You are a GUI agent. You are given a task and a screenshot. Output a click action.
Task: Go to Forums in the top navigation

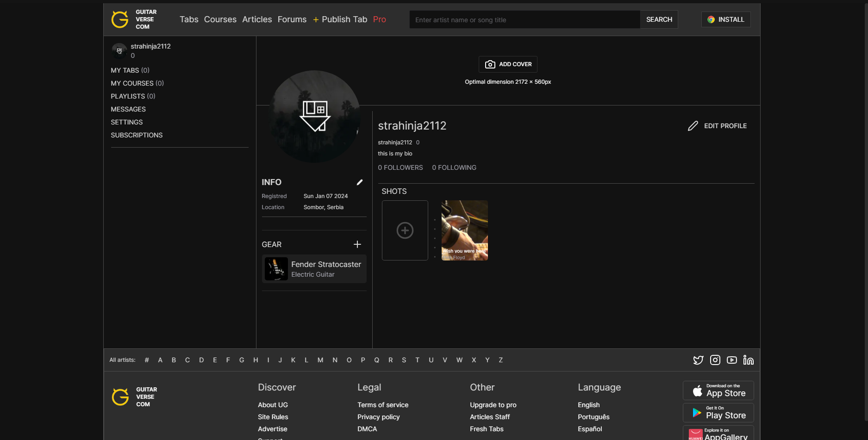292,19
